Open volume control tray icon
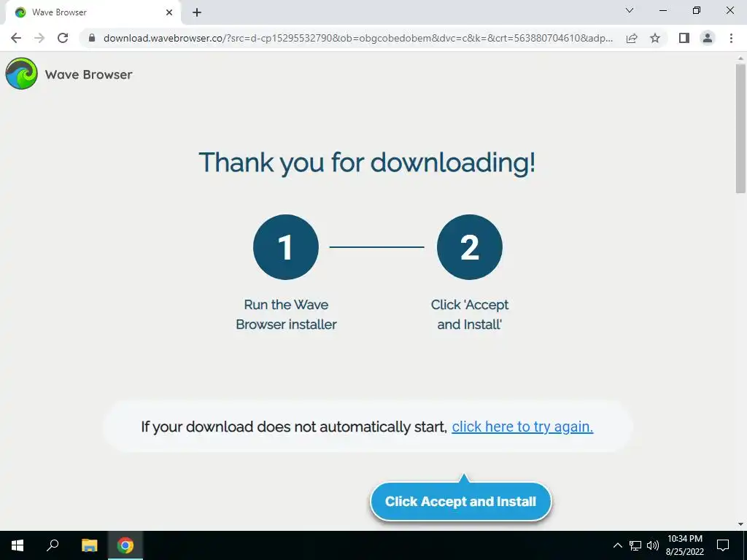 tap(653, 545)
